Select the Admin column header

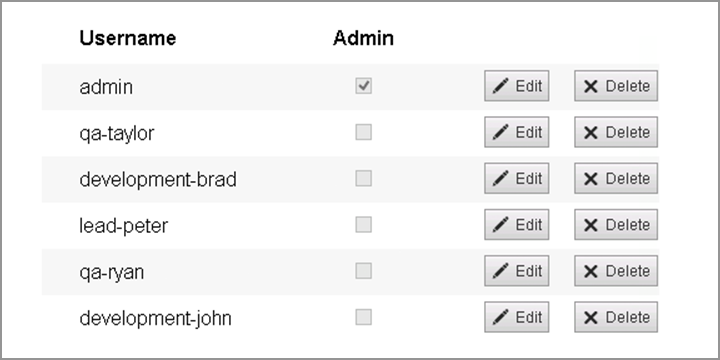click(x=363, y=38)
